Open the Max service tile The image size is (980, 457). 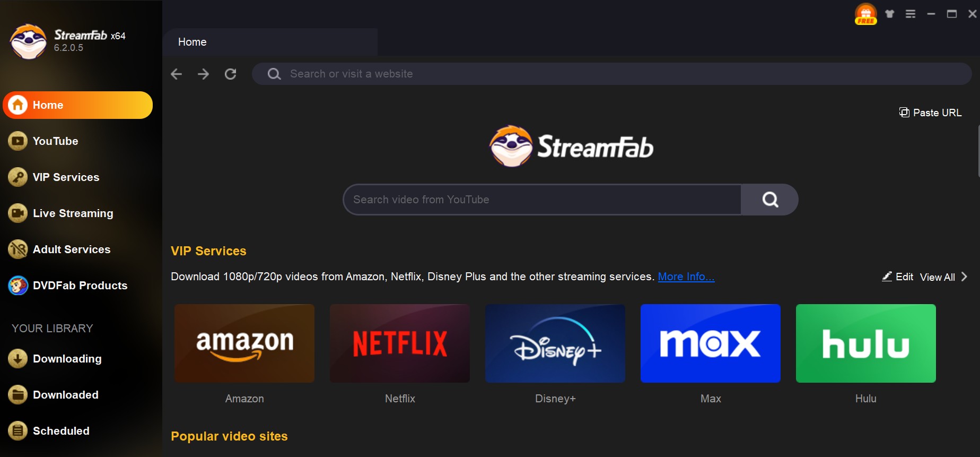pos(711,343)
